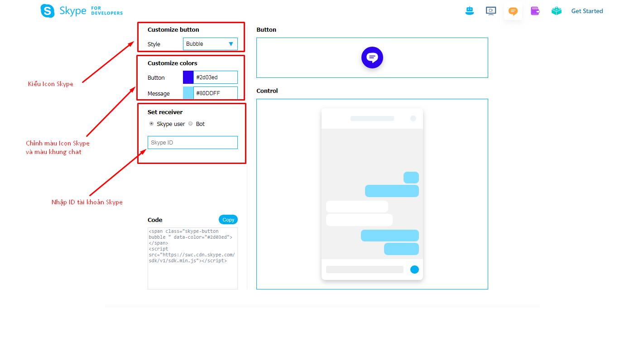Click inside the Code snippet textarea
This screenshot has width=644, height=342.
coord(192,258)
